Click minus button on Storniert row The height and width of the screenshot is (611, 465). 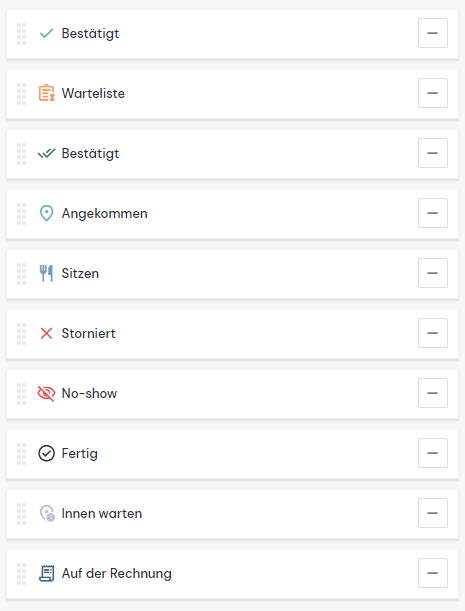[433, 333]
